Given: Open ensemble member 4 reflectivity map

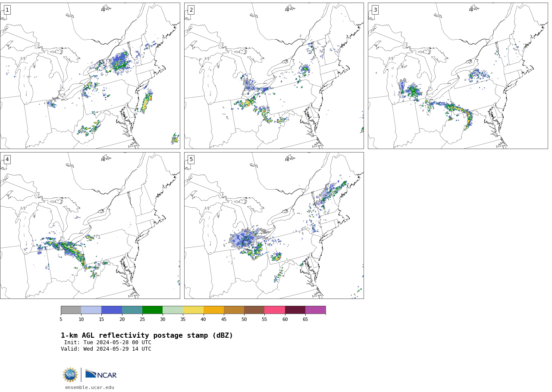Looking at the screenshot, I should click(x=90, y=225).
